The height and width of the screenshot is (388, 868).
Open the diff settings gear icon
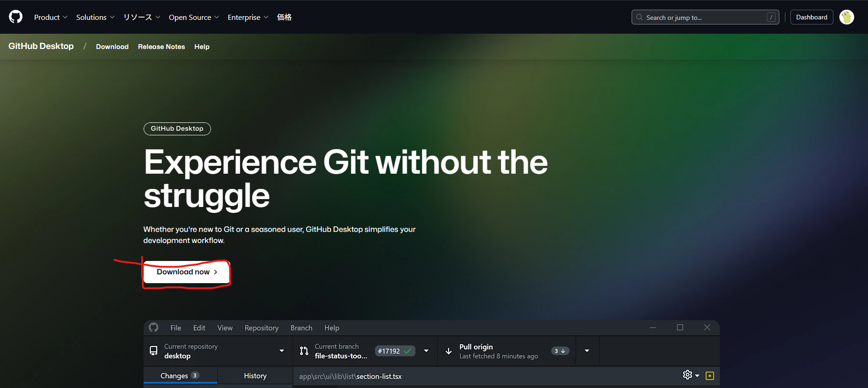tap(687, 375)
